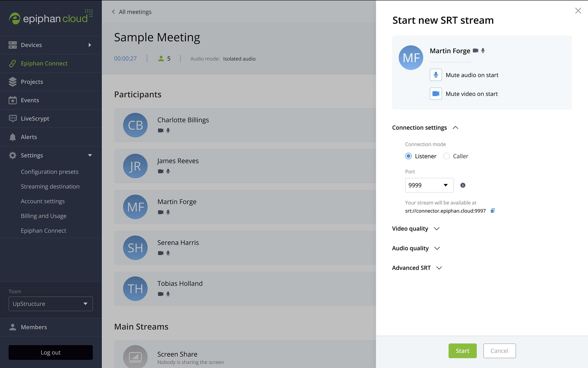Cancel the new SRT stream

499,351
